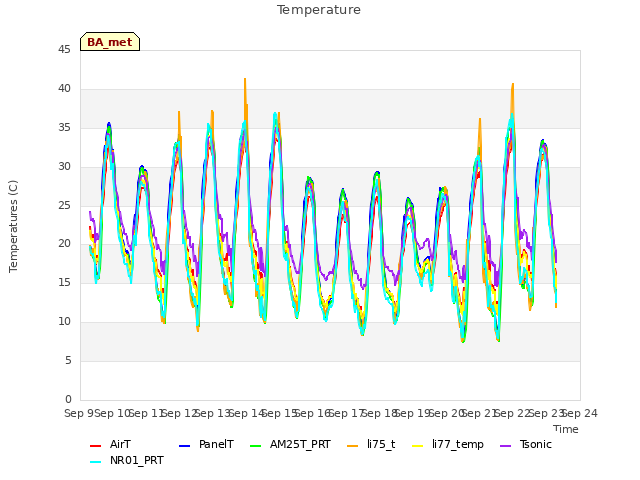Viewport: 640px width, 480px height.
Task: Click the yellow li77_temp legend marker
Action: click(418, 446)
